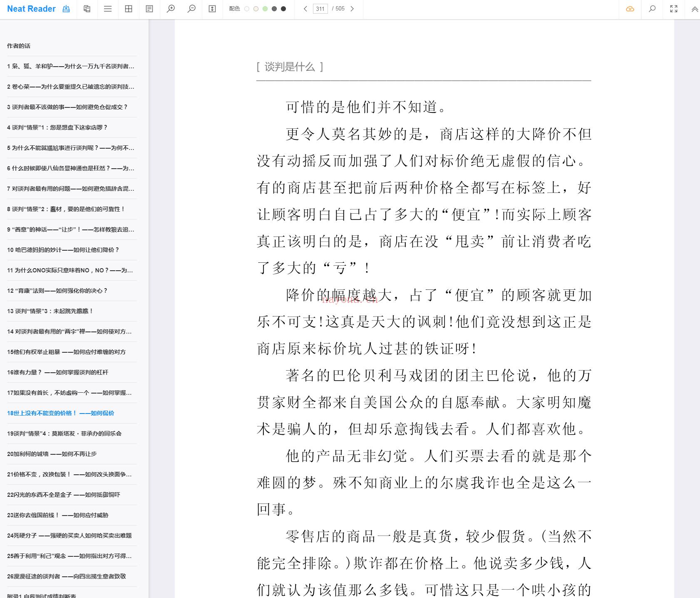Open chapter 20加利柯的城墙

point(52,454)
